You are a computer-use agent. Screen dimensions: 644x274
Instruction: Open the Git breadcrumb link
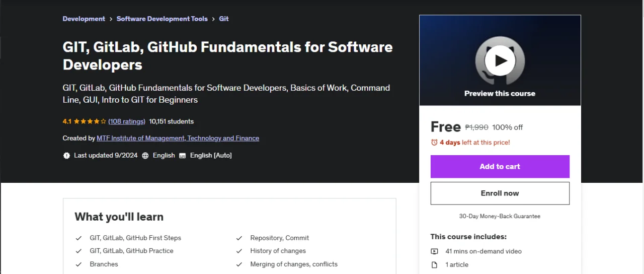tap(224, 19)
